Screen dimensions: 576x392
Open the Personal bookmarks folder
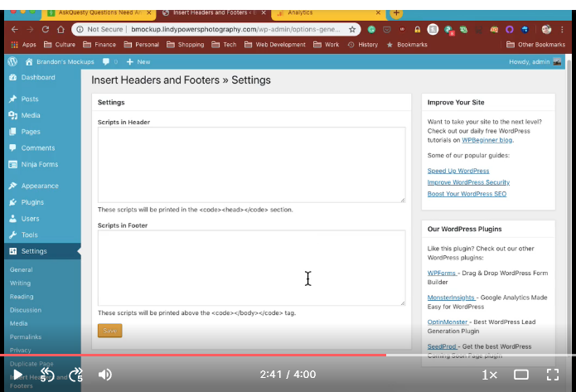(142, 45)
